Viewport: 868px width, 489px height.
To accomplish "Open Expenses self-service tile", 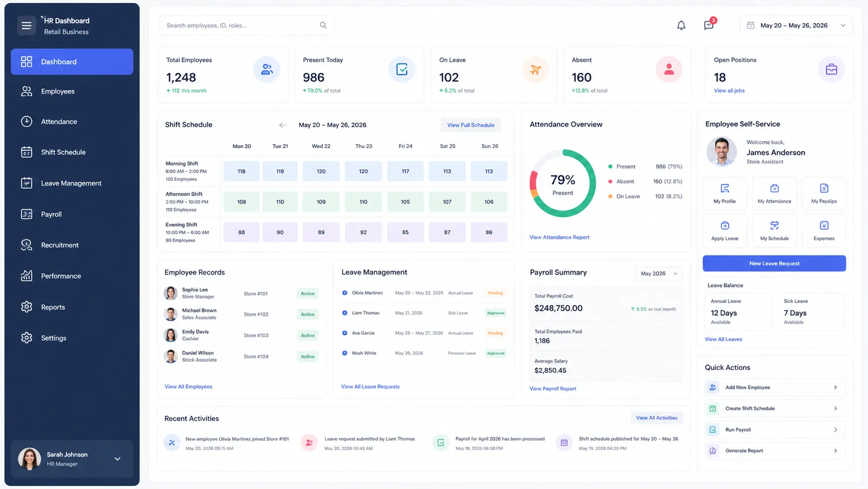I will pyautogui.click(x=824, y=231).
